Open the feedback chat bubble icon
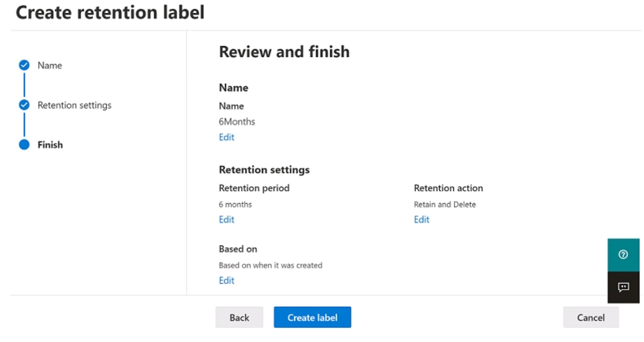644x342 pixels. click(623, 287)
